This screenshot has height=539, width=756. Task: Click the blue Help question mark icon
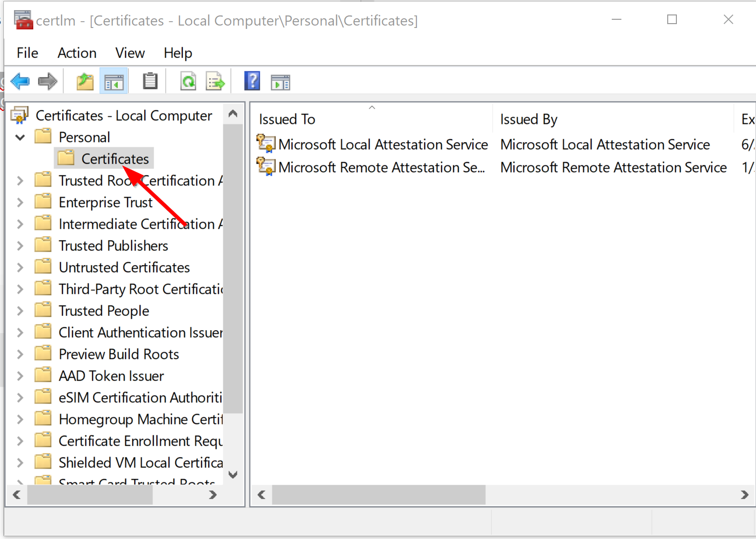[252, 81]
